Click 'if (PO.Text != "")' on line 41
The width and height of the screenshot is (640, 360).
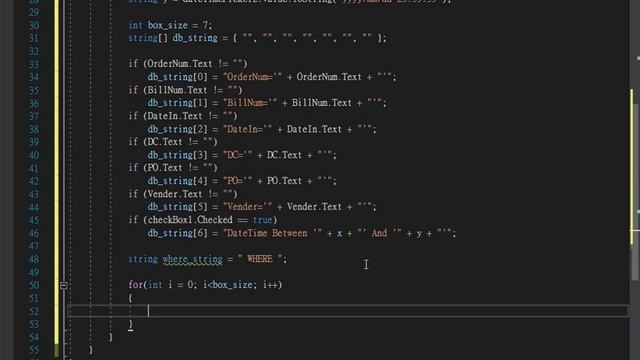173,168
